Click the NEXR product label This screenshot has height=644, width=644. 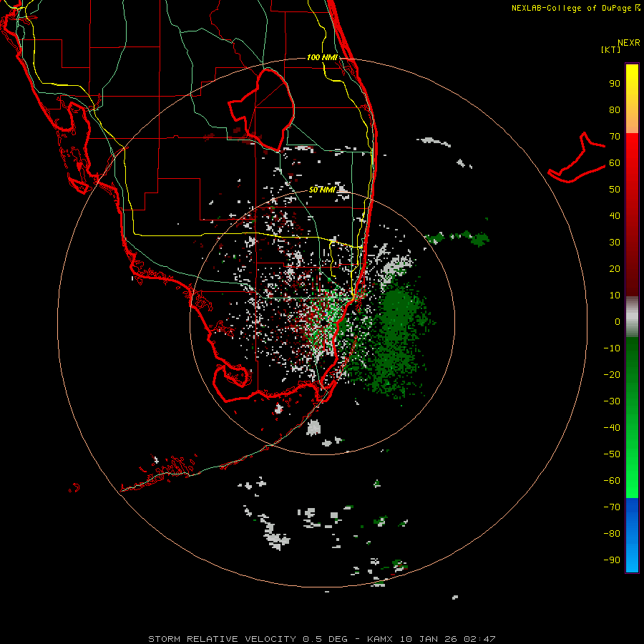pos(629,43)
